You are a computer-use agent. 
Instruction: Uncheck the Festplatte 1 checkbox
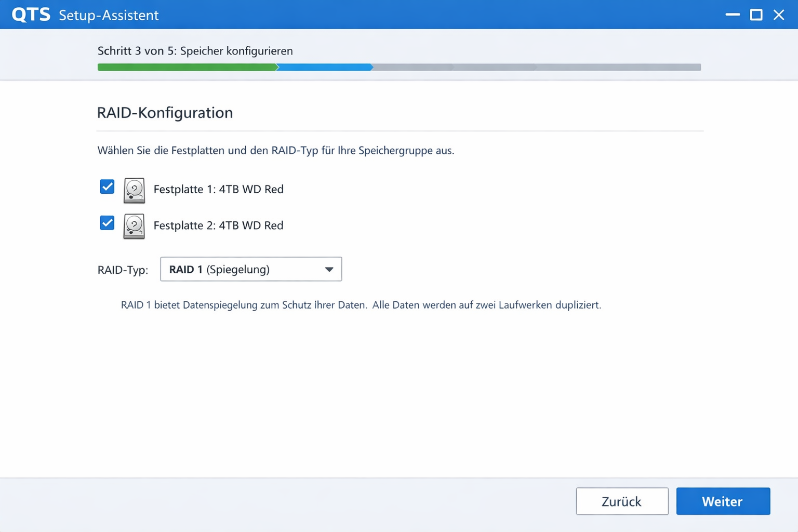point(107,187)
